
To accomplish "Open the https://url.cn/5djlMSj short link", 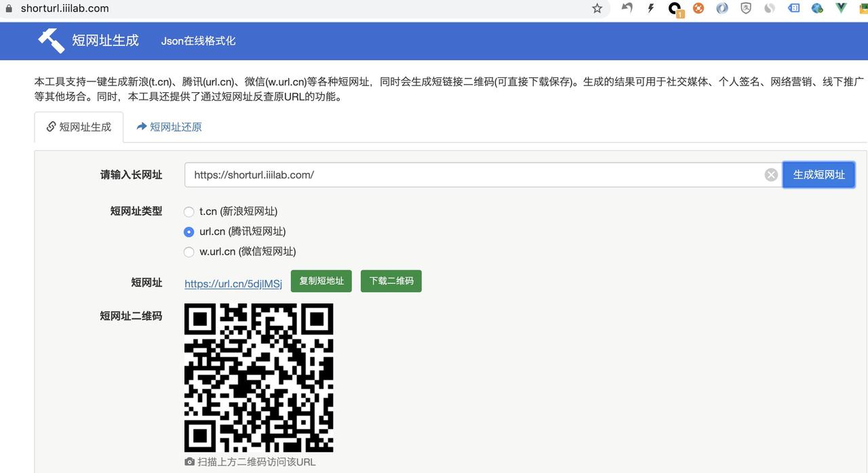I will (x=233, y=284).
